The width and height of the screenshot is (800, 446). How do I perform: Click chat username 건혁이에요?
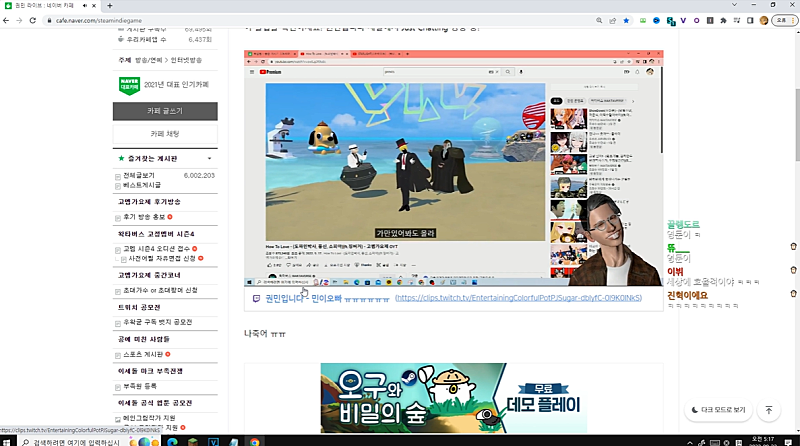tap(687, 295)
